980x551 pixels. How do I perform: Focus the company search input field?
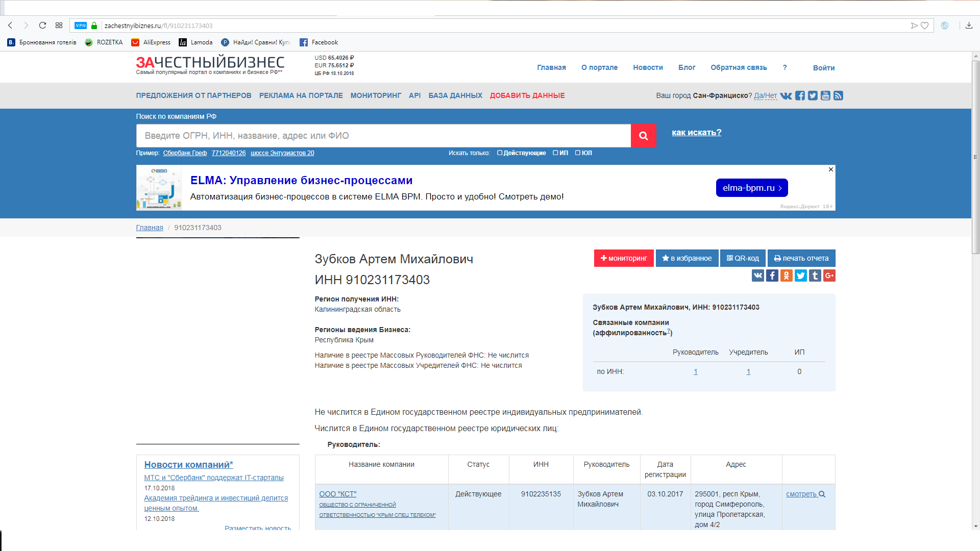383,136
